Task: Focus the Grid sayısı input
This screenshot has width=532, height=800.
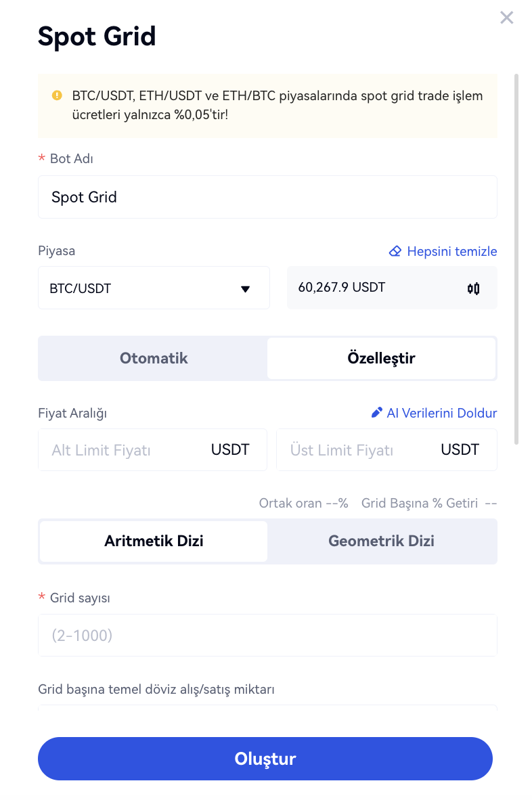Action: click(x=267, y=636)
